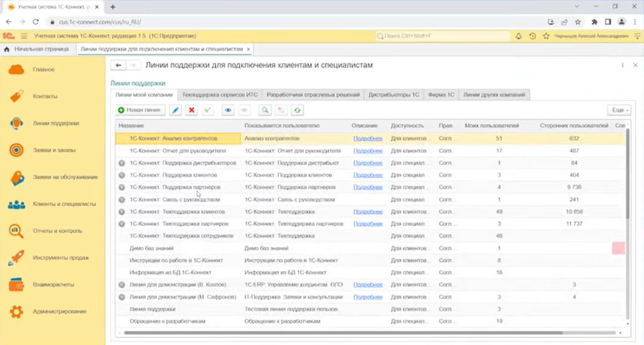Toggle the blue eye visibility button
644x345 pixels.
(227, 110)
